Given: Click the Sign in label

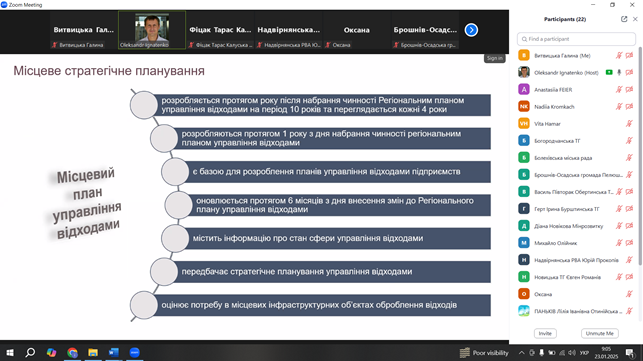Looking at the screenshot, I should coord(495,58).
